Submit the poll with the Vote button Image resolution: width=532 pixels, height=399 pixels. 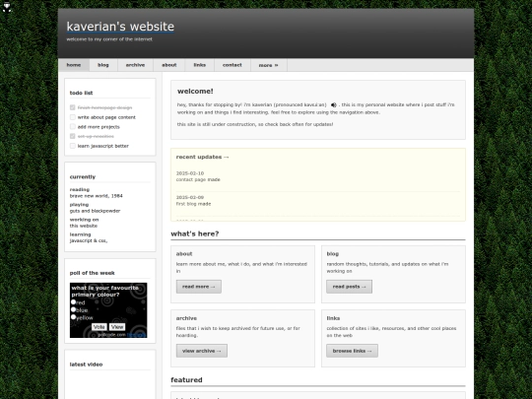coord(100,327)
